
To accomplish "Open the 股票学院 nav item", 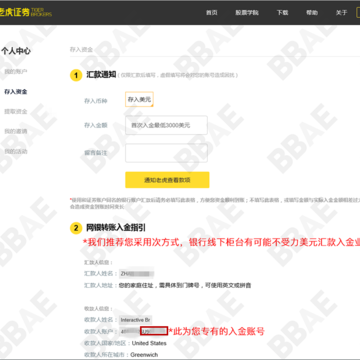I will pos(247,13).
